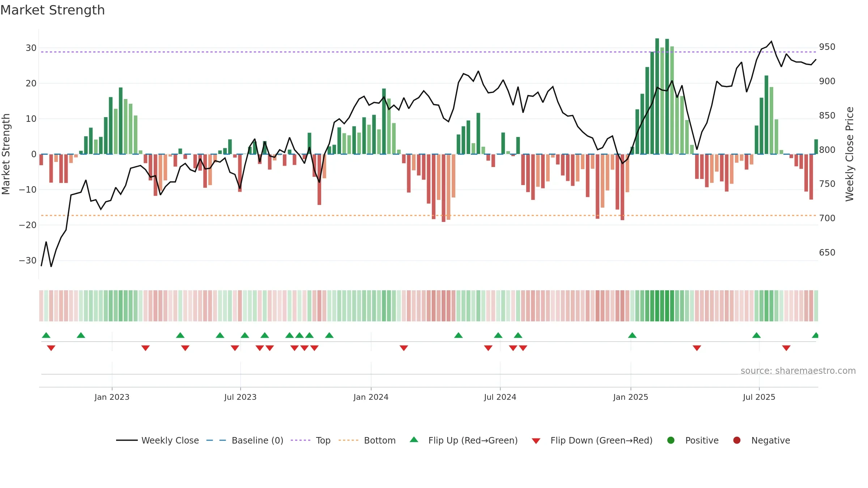
Task: Toggle Bottom legend entry
Action: click(x=367, y=440)
